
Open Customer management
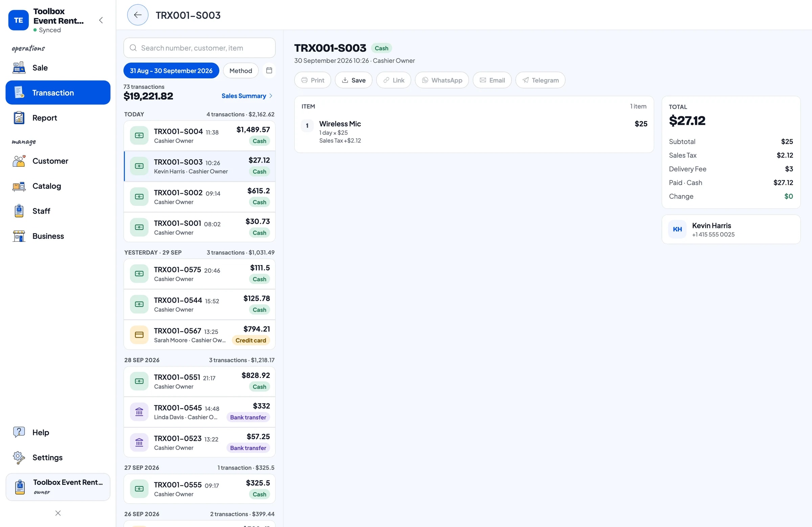pos(58,161)
